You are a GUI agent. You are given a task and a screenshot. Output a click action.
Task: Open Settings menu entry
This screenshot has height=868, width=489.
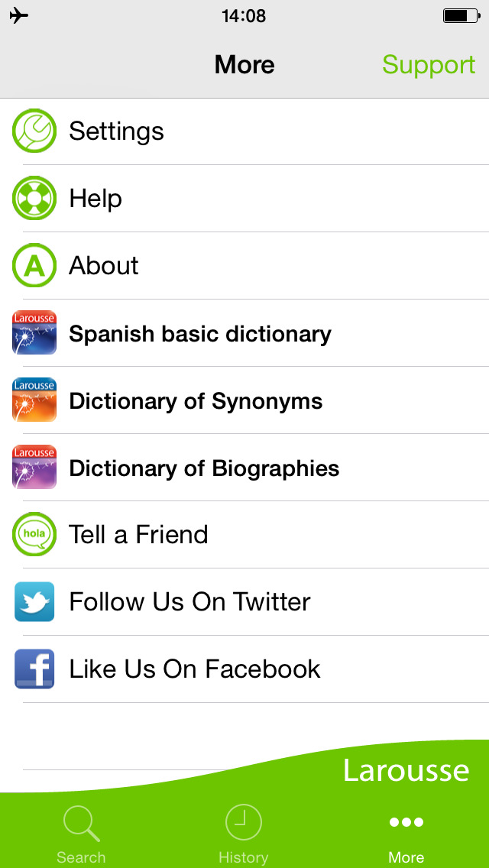(x=116, y=131)
